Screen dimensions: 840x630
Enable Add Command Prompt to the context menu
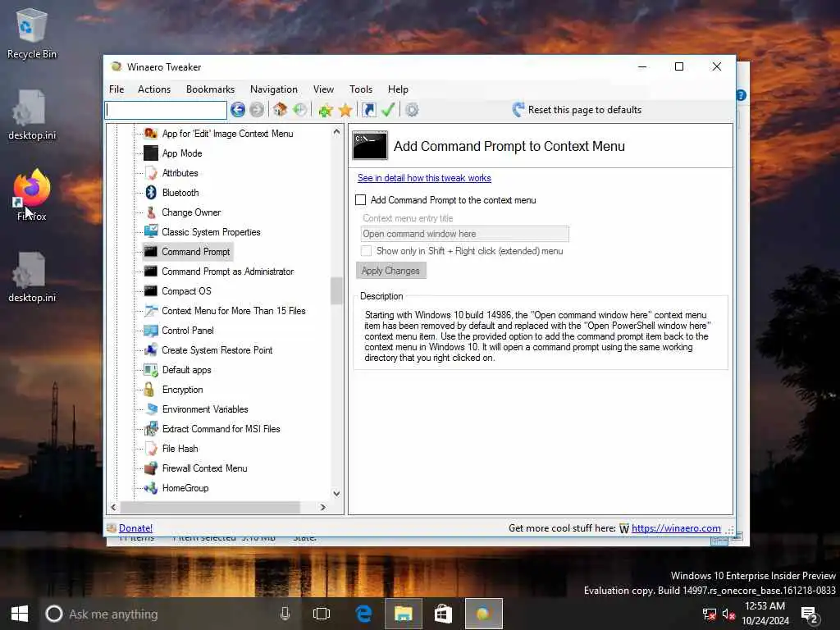pos(361,200)
